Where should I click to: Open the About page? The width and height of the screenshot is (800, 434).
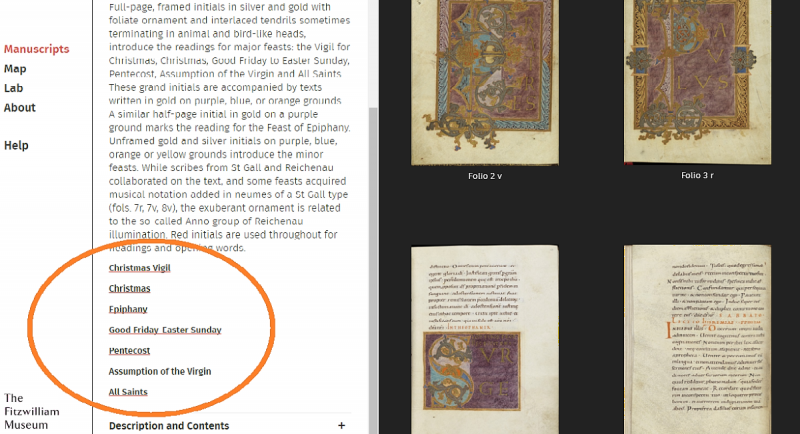point(20,108)
